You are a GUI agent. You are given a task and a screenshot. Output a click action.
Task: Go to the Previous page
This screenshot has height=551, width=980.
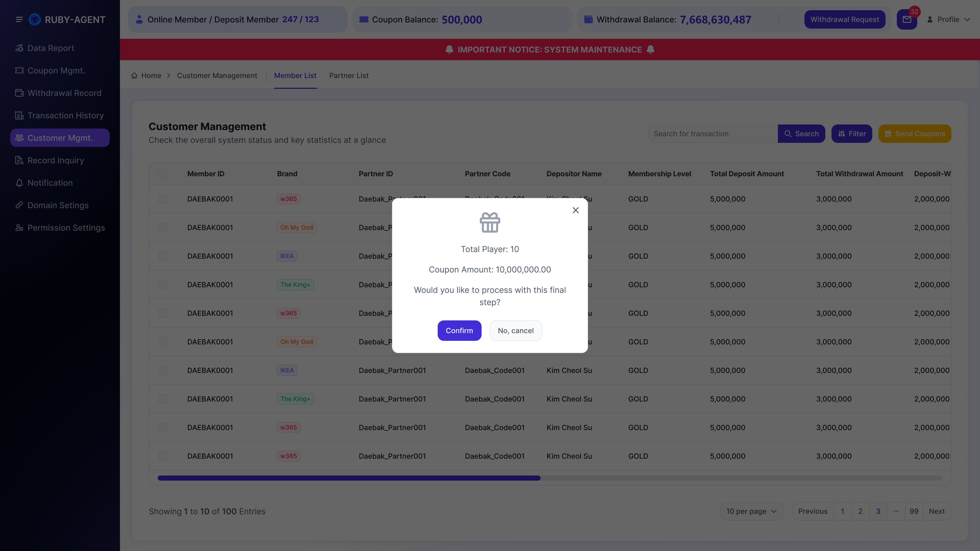pos(813,511)
